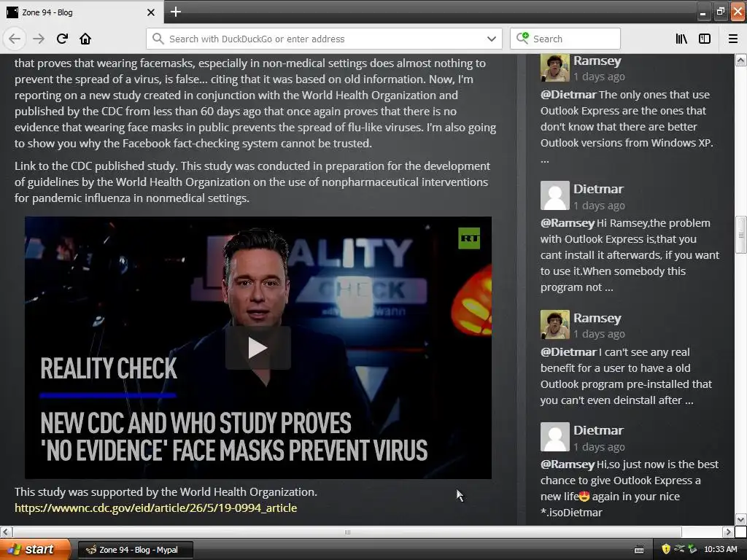Open the Library bookmarks icon
The image size is (747, 560).
pyautogui.click(x=681, y=39)
